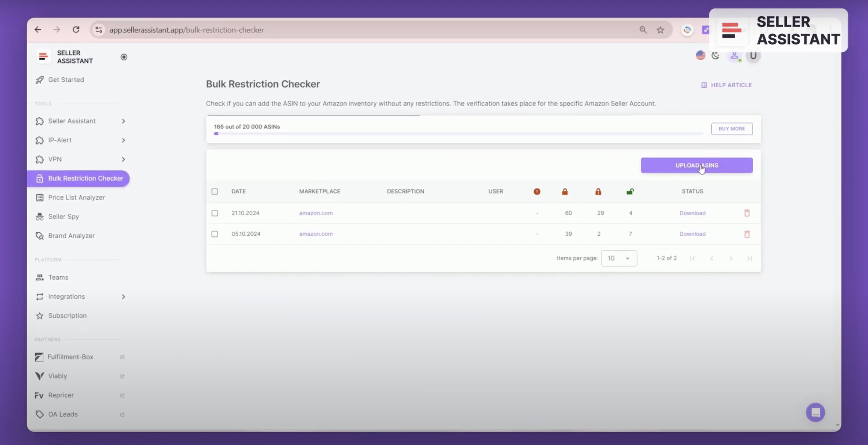Select the Price List Analyzer tool
Image resolution: width=868 pixels, height=445 pixels.
point(76,197)
